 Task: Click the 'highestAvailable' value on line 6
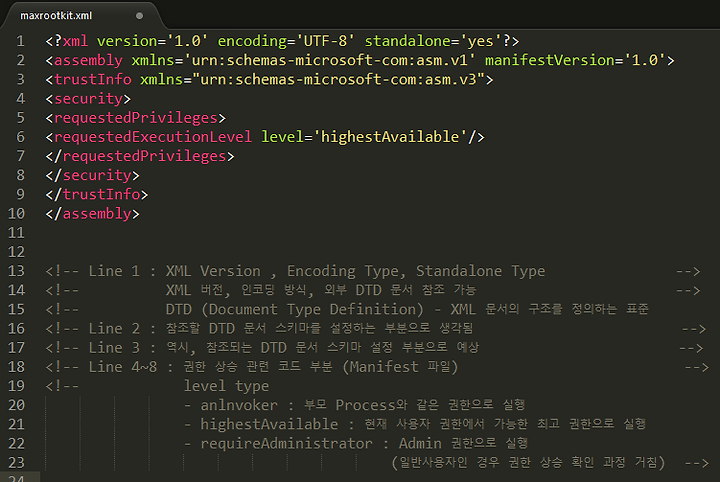390,137
